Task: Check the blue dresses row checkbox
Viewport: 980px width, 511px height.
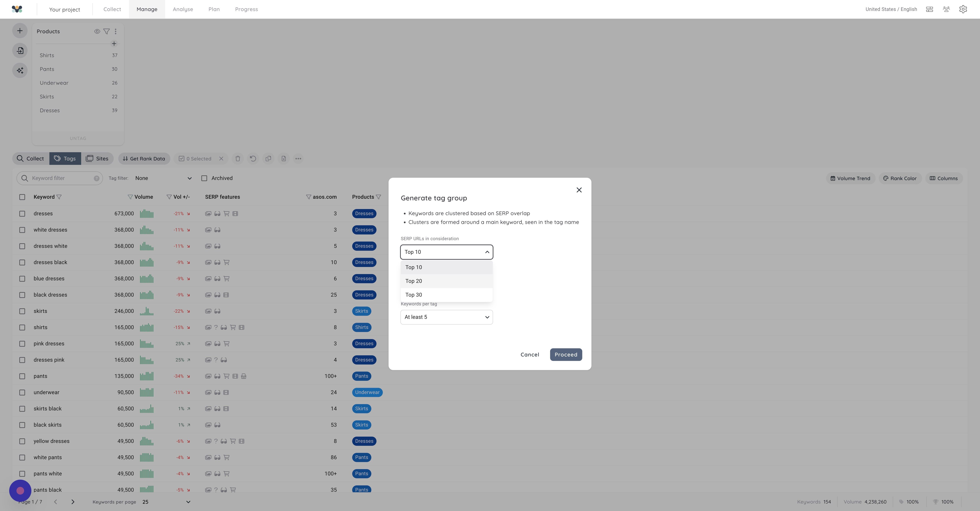Action: pyautogui.click(x=22, y=279)
